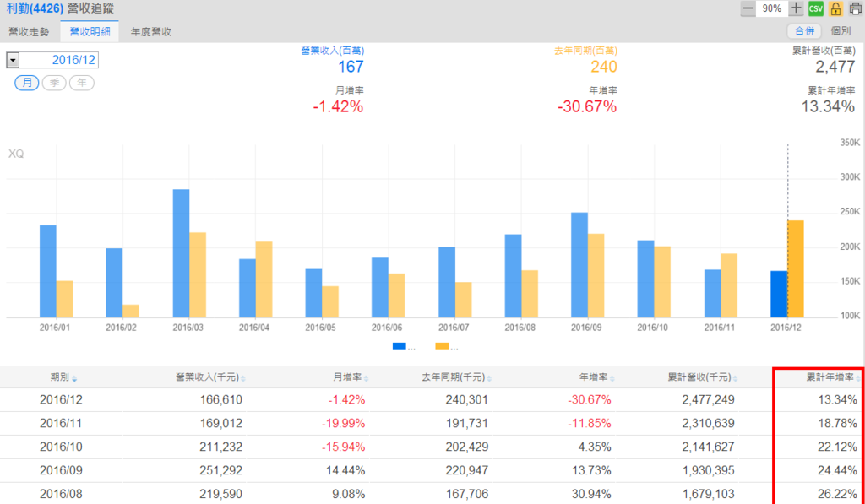Click cumulative revenue 1,930,395
Viewport: 865px width, 504px height.
tap(709, 471)
